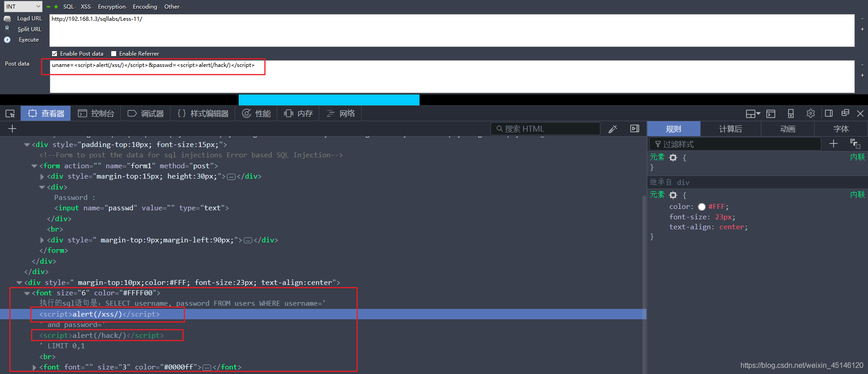Select the input name=passwd node
868x374 pixels.
[x=142, y=208]
